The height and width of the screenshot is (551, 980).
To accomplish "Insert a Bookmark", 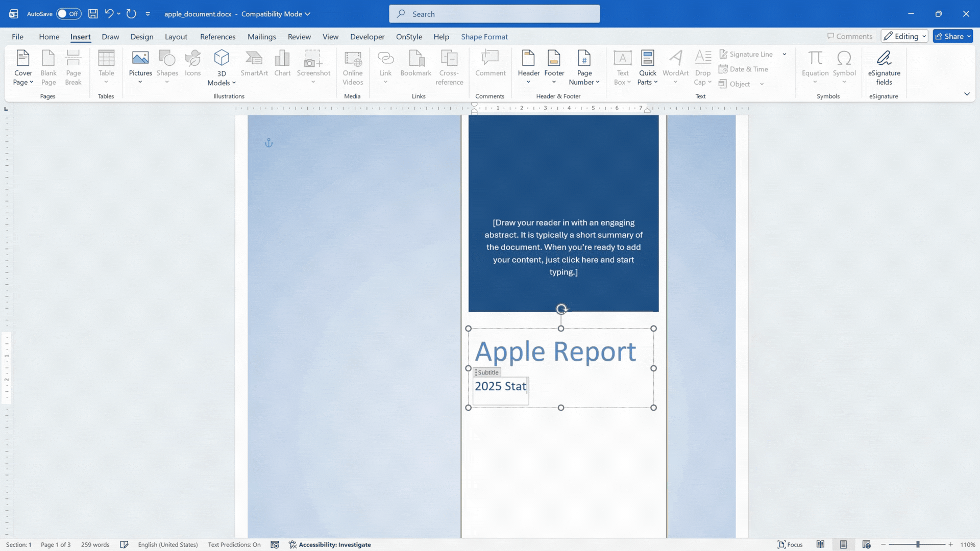I will point(416,64).
